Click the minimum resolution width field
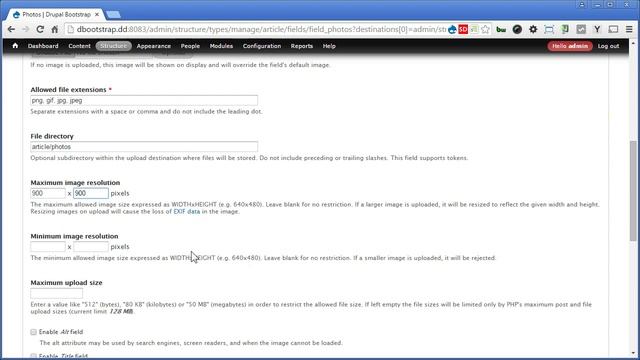 (48, 247)
